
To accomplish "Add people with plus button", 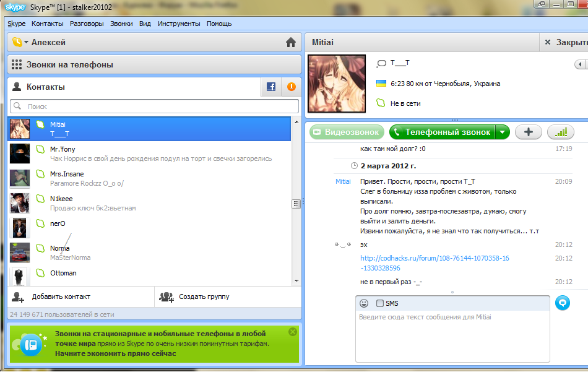I will [529, 132].
